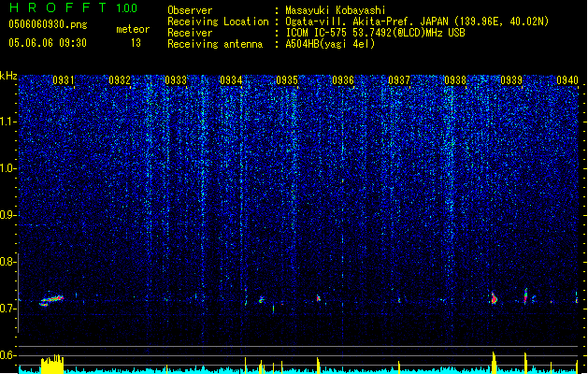Select antenna value A504HB(yagi 4el)
Viewport: 588px width, 374px height.
(330, 44)
